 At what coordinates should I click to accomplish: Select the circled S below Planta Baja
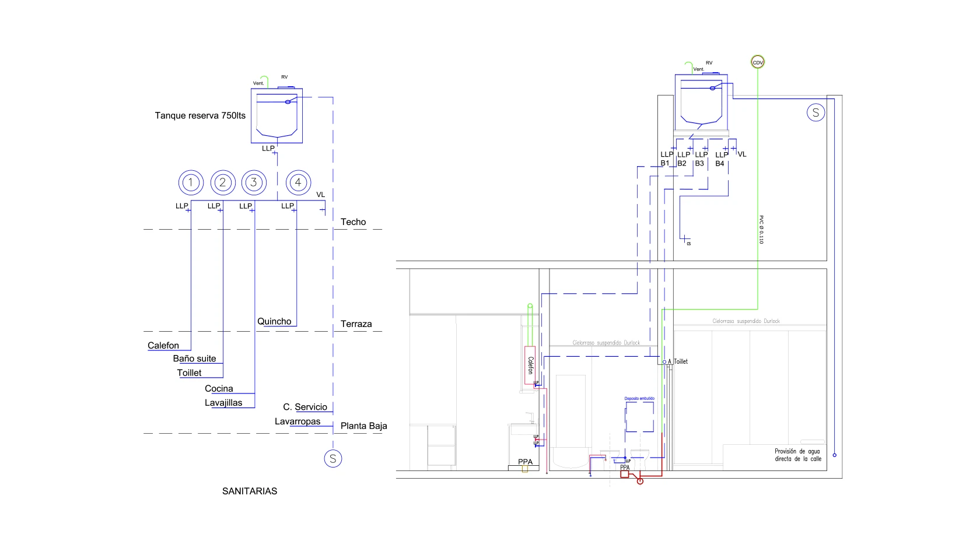tap(332, 459)
